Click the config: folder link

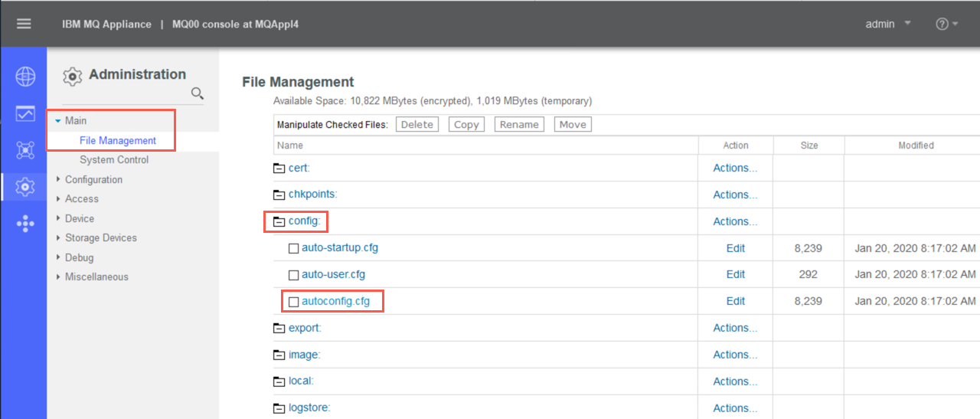304,221
